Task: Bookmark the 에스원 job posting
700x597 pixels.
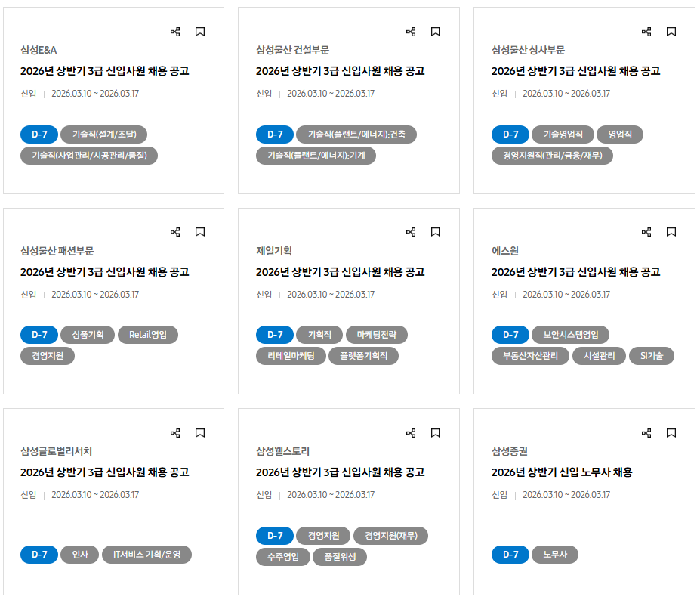Action: click(671, 232)
